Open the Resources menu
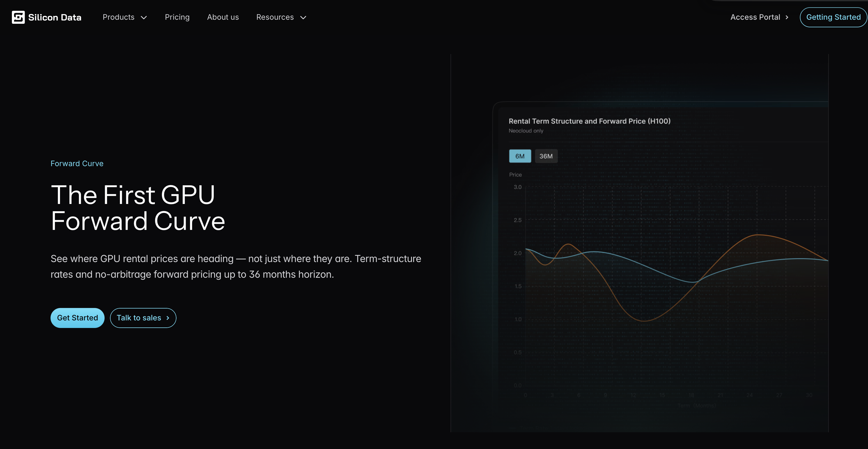Screen dimensions: 868x449 [275, 17]
